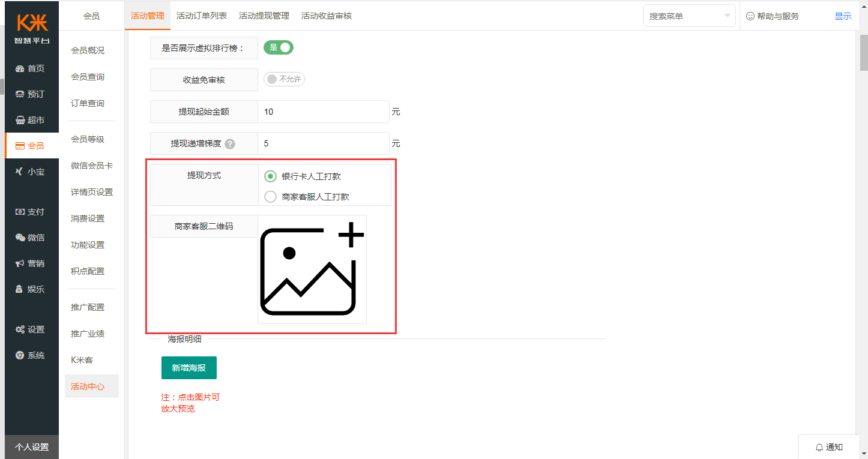Screen dimensions: 868x459
Task: Switch to 活动收益审核 tab
Action: (x=327, y=16)
